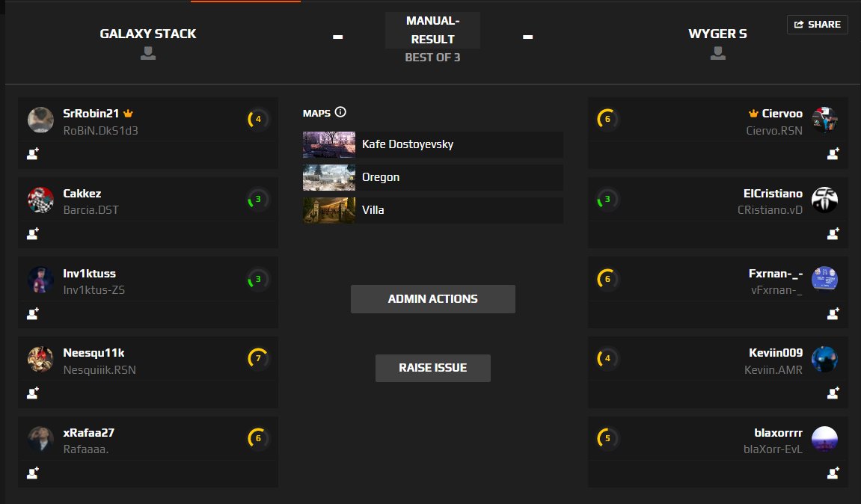This screenshot has height=504, width=861.
Task: Open SrRobin21 player name link
Action: 91,113
